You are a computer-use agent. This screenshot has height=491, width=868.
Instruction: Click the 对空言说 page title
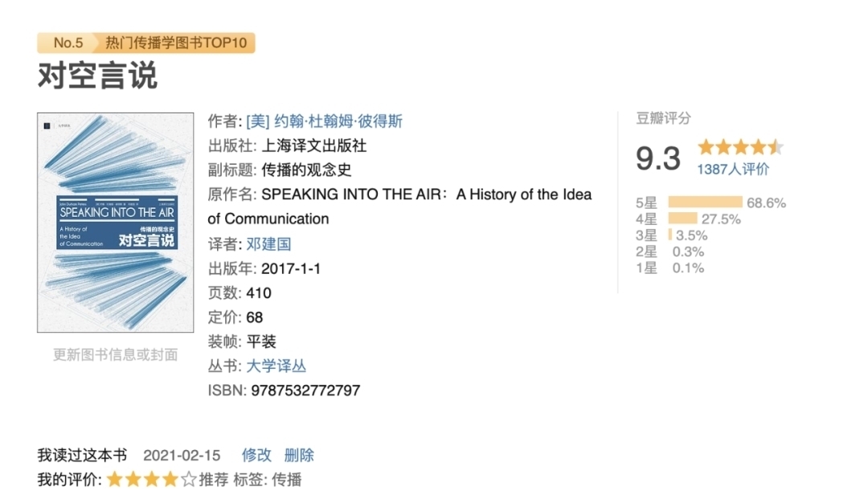(97, 76)
